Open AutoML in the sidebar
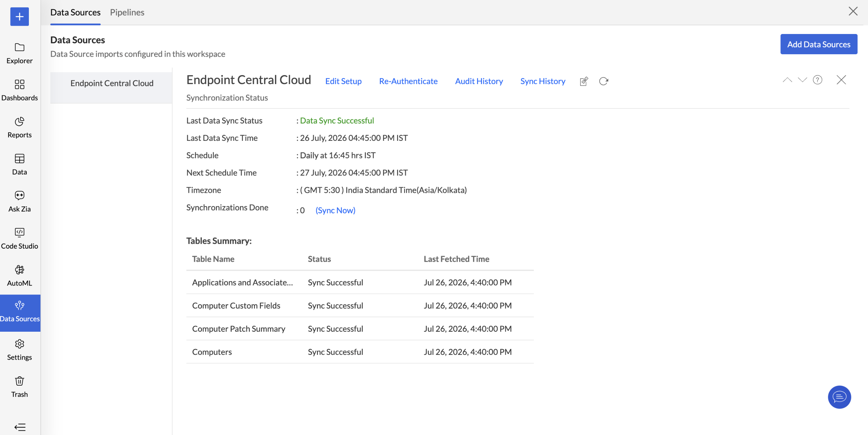Image resolution: width=868 pixels, height=435 pixels. pos(20,276)
